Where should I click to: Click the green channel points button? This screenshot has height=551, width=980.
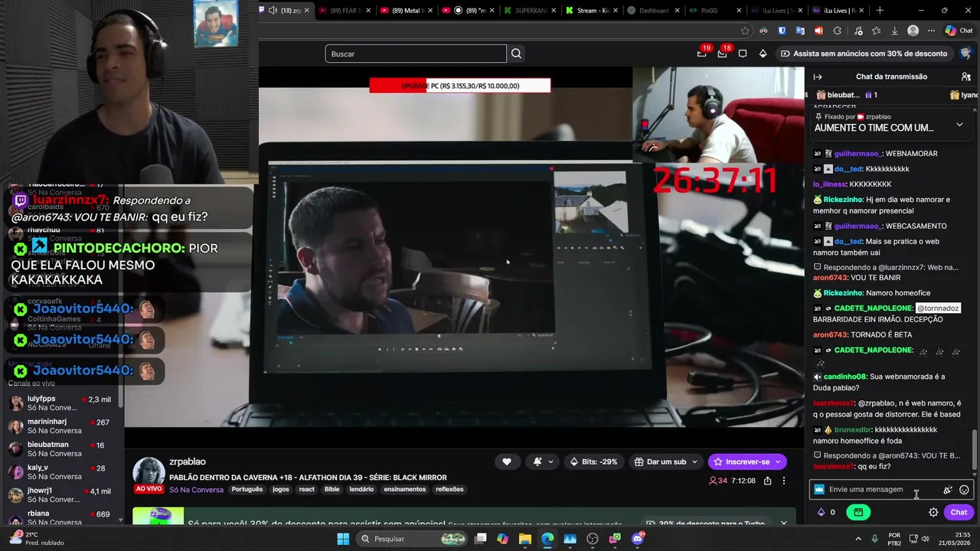click(858, 513)
